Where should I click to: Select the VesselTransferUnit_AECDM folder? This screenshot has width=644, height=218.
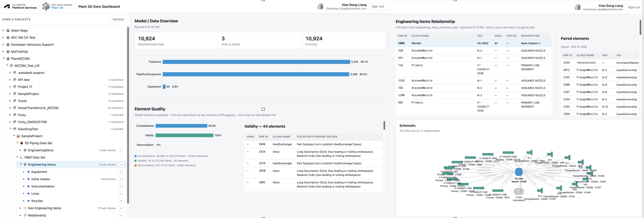click(x=38, y=108)
